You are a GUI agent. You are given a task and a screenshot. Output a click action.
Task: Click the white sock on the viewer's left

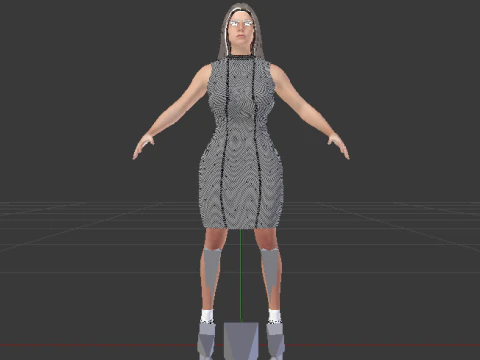click(207, 316)
